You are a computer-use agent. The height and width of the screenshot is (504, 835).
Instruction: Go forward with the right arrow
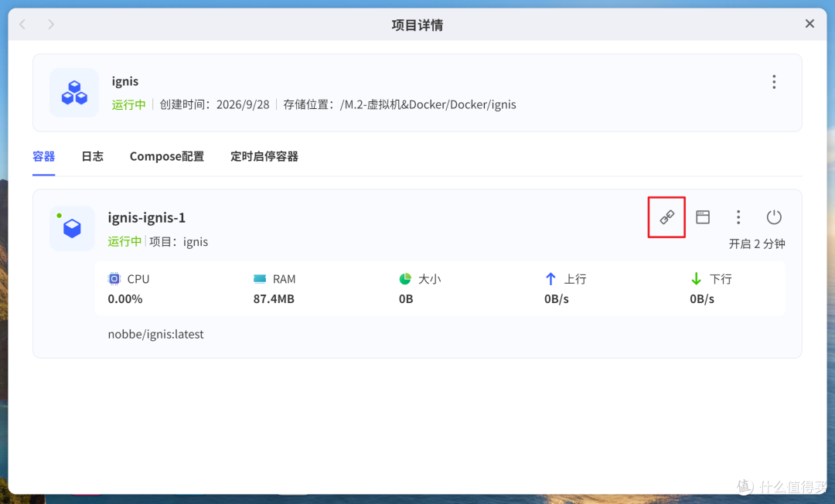pos(51,25)
